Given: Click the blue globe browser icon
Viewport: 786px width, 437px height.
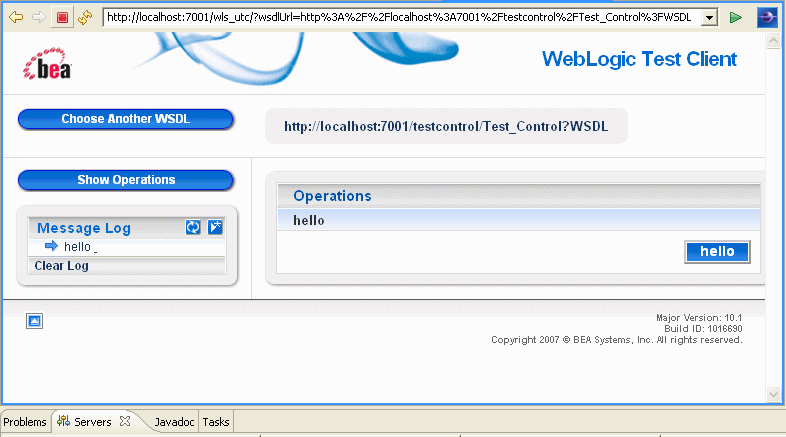Looking at the screenshot, I should pos(767,18).
